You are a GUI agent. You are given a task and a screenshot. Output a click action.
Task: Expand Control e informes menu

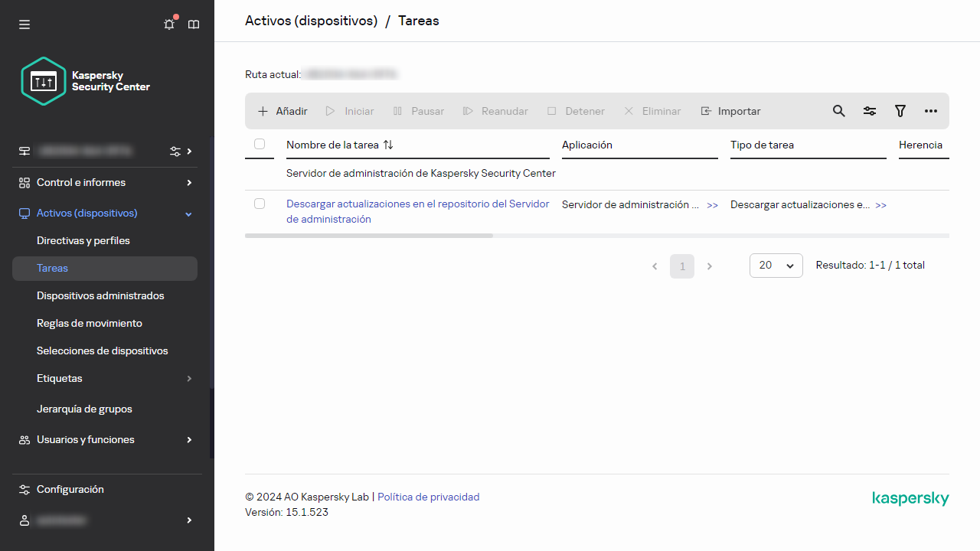click(x=105, y=183)
